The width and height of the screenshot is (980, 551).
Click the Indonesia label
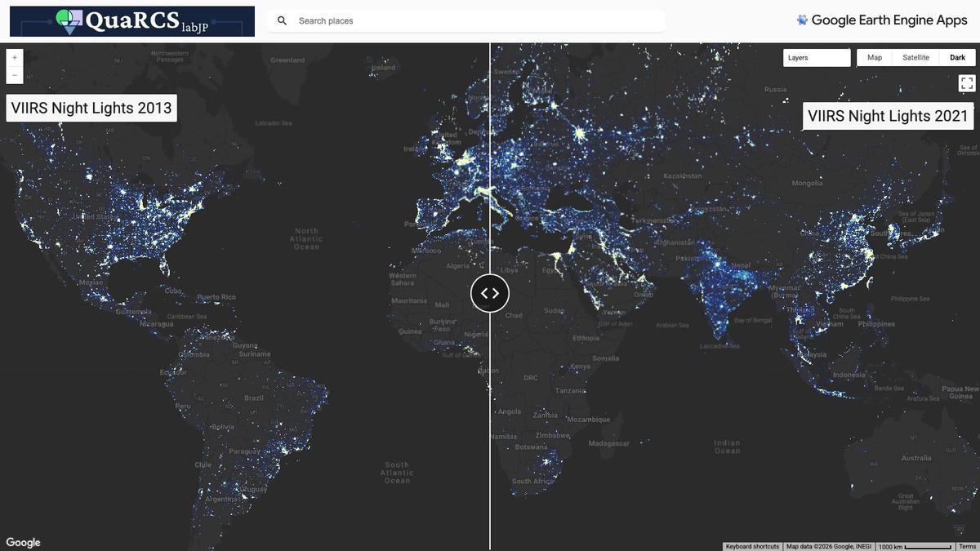(x=849, y=375)
